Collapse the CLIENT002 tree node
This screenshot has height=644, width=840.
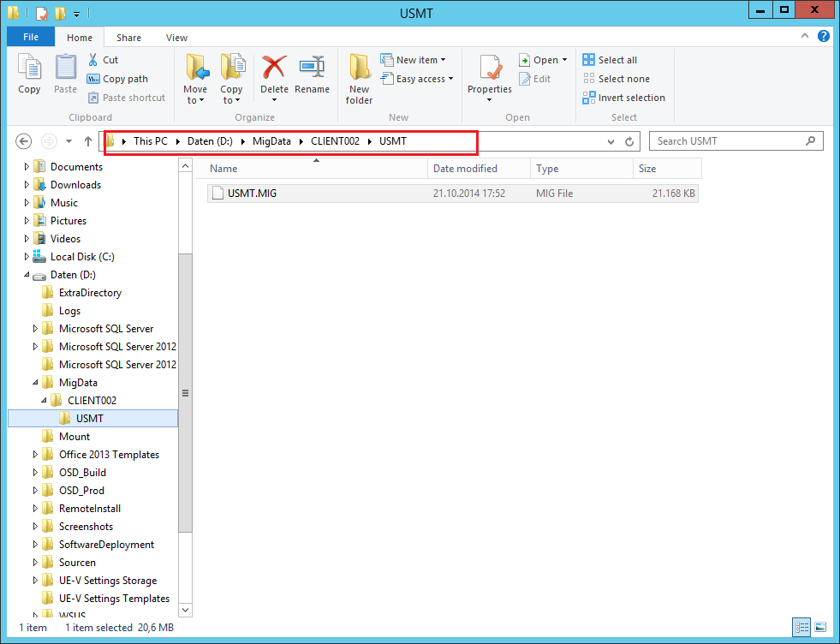[44, 400]
